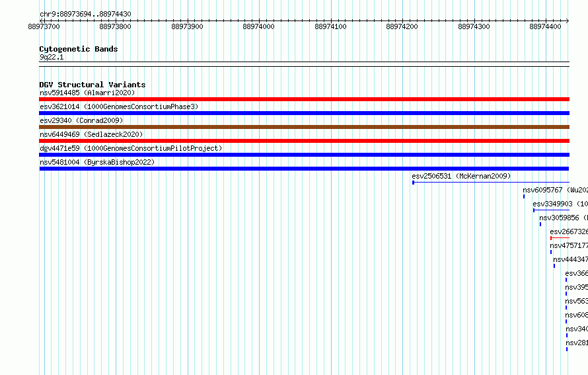Screen dimensions: 588x375
Task: Click the ruler label 88973800
Action: tap(115, 26)
